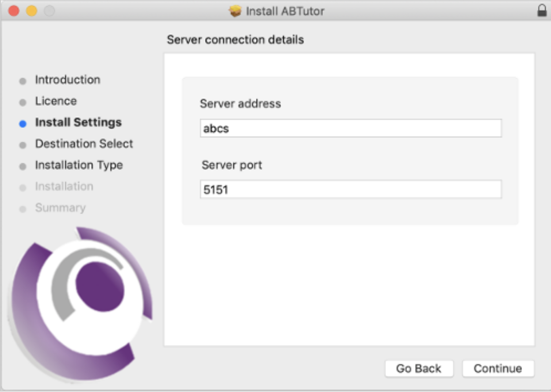Click the blue bullet beside Install Settings
The width and height of the screenshot is (551, 392).
pos(23,124)
